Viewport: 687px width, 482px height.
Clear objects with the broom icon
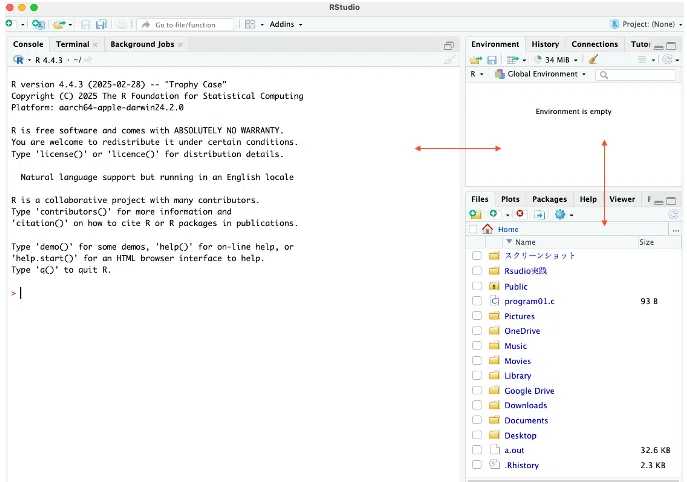click(593, 59)
